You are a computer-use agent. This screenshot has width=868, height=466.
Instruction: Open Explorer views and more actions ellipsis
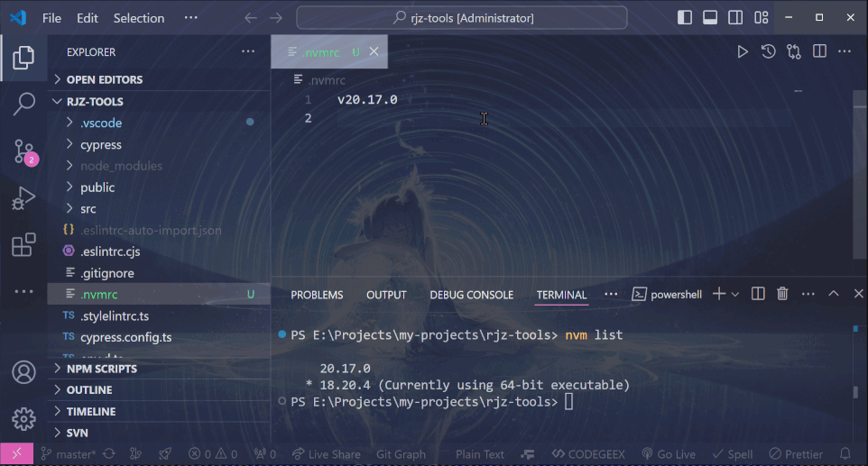[248, 51]
